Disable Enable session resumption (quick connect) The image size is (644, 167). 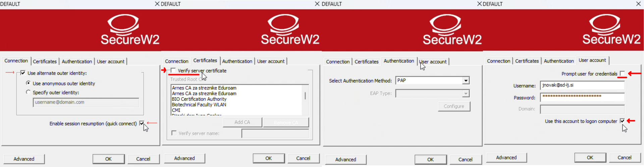click(142, 123)
